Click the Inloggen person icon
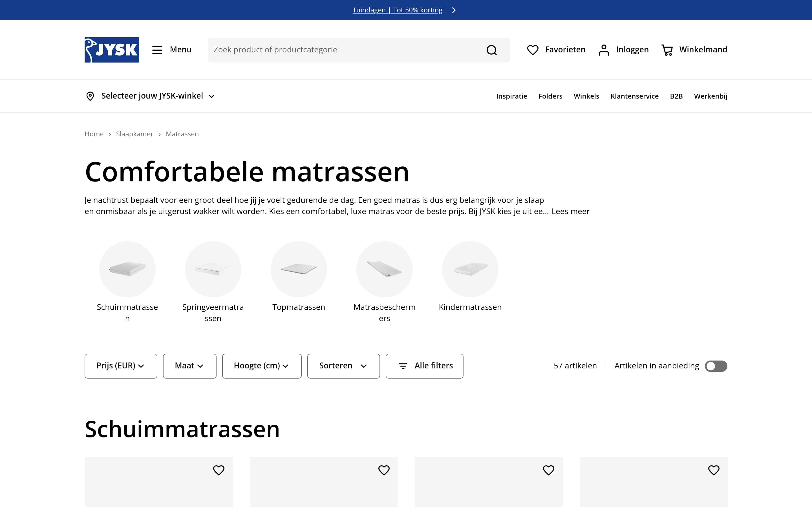This screenshot has height=507, width=812. 604,50
